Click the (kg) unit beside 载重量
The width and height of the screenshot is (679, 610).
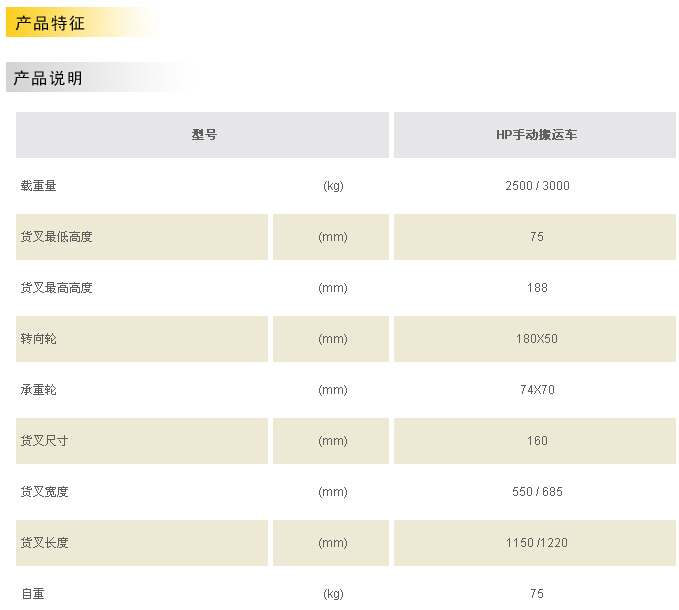(333, 186)
